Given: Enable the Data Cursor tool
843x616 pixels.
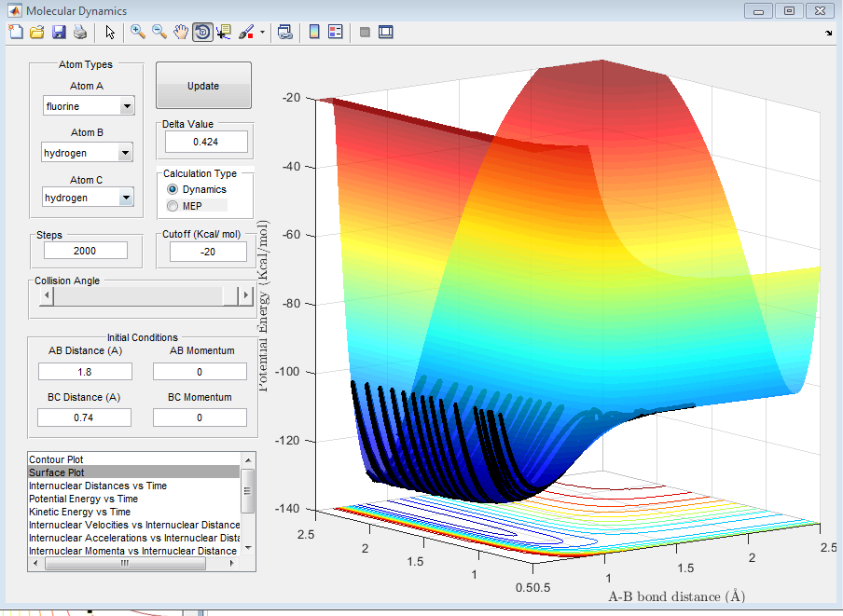Looking at the screenshot, I should [224, 33].
